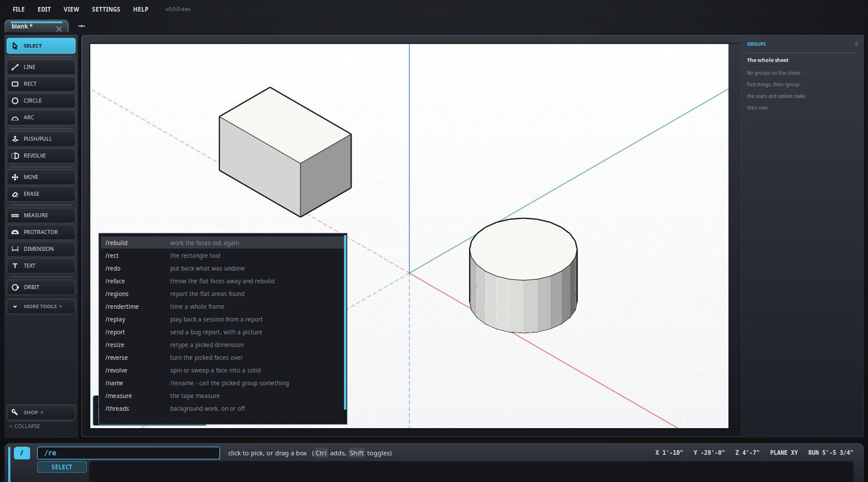
Task: Choose /threads from the command suggestions
Action: (x=222, y=408)
